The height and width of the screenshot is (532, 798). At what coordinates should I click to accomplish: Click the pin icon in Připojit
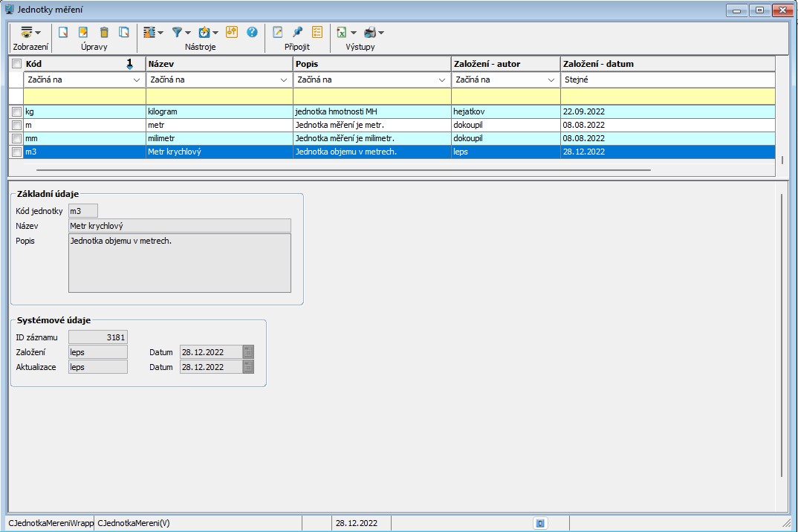click(x=297, y=32)
